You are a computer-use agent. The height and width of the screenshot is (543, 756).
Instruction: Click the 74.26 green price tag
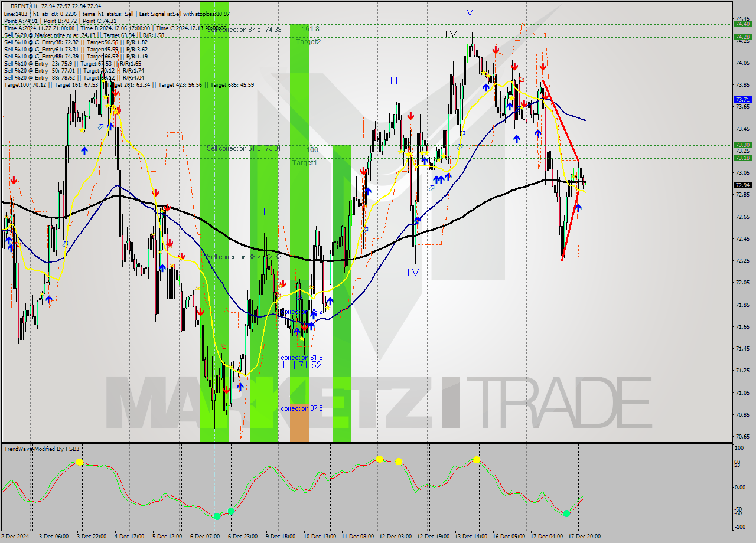coord(742,37)
